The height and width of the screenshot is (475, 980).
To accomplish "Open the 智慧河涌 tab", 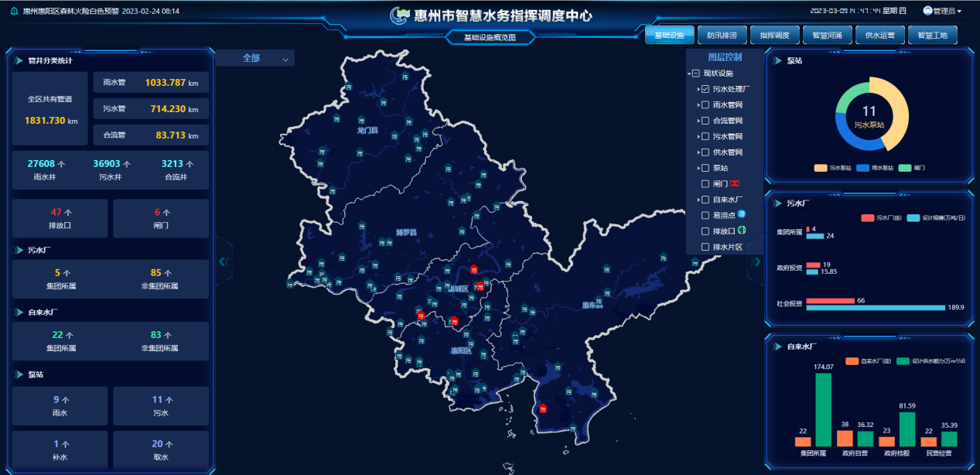I will [827, 36].
